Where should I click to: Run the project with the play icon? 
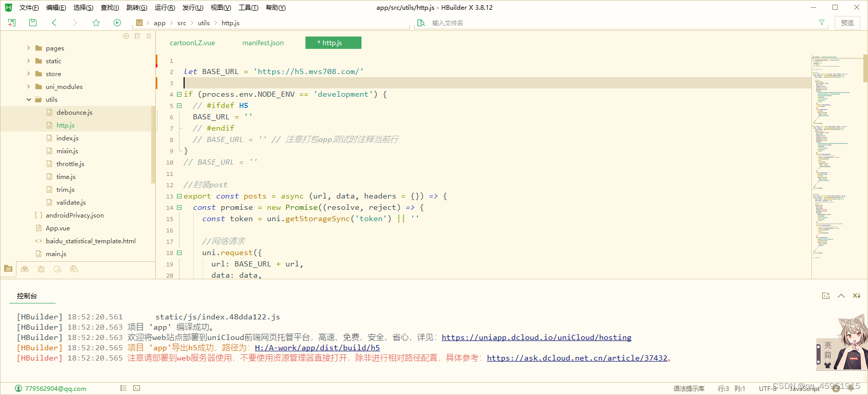pyautogui.click(x=117, y=23)
